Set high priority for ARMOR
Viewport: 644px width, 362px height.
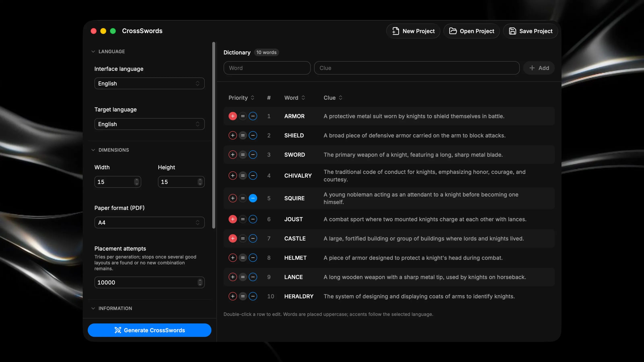pyautogui.click(x=232, y=116)
